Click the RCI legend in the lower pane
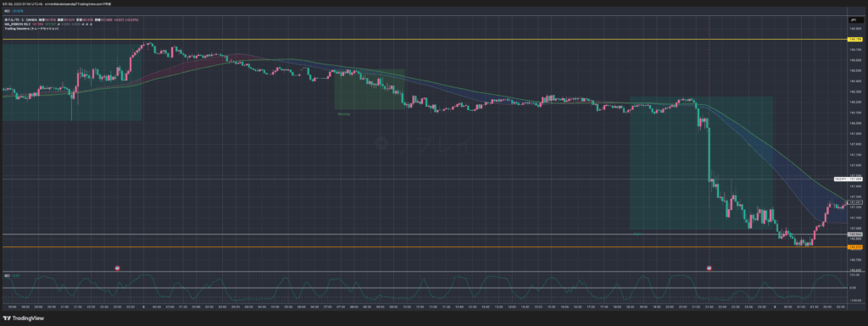 click(x=7, y=275)
